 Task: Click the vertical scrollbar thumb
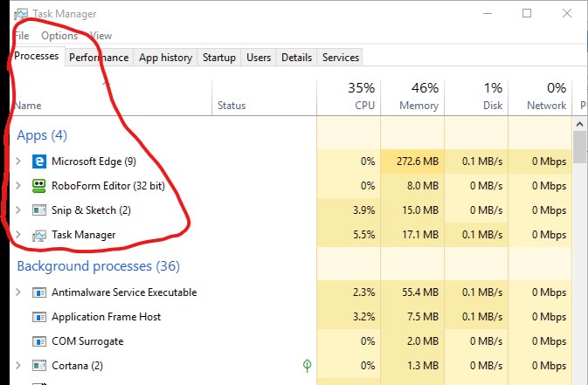click(x=580, y=147)
